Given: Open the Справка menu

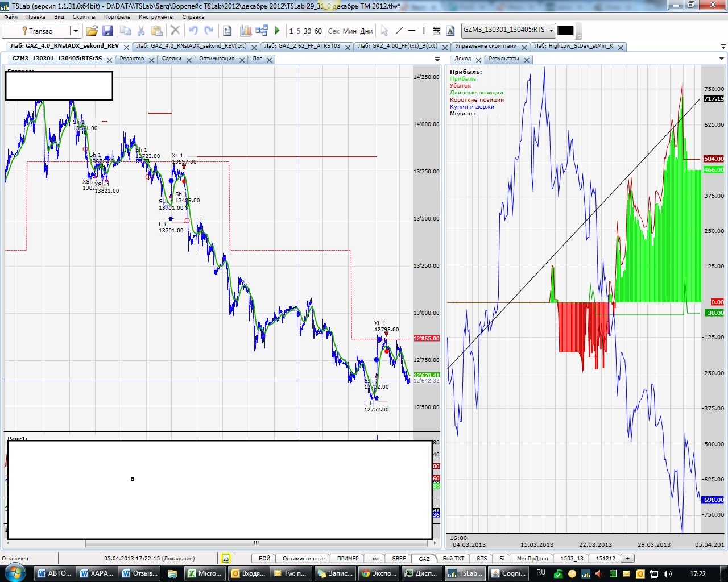Looking at the screenshot, I should click(x=193, y=17).
